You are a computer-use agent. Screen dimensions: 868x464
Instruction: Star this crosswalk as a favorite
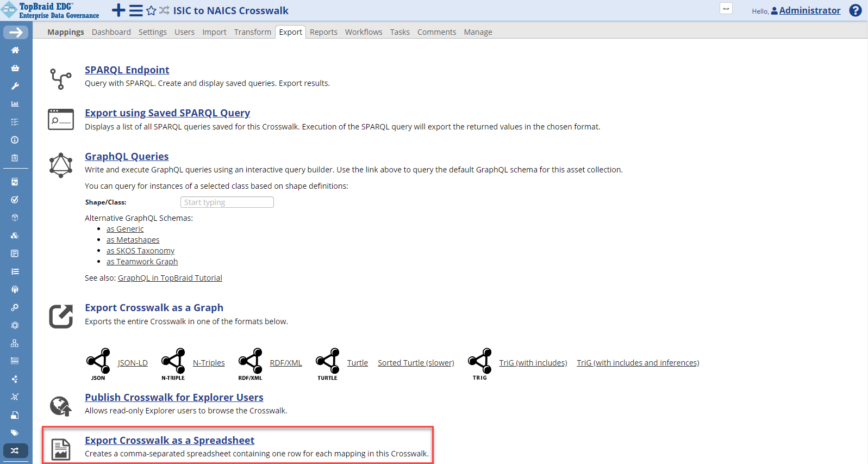(151, 10)
